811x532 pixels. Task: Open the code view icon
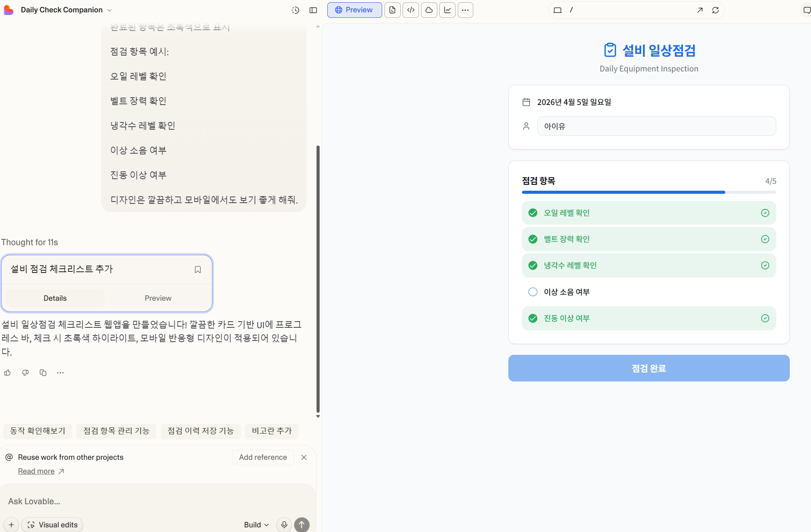pyautogui.click(x=411, y=10)
